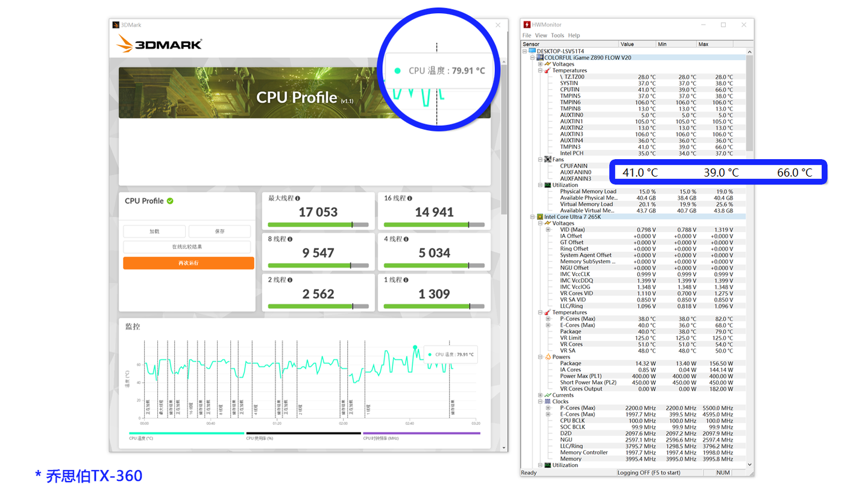Viewport: 868px width, 496px height.
Task: Expand the VID (Max) voltage entry
Action: coord(548,230)
